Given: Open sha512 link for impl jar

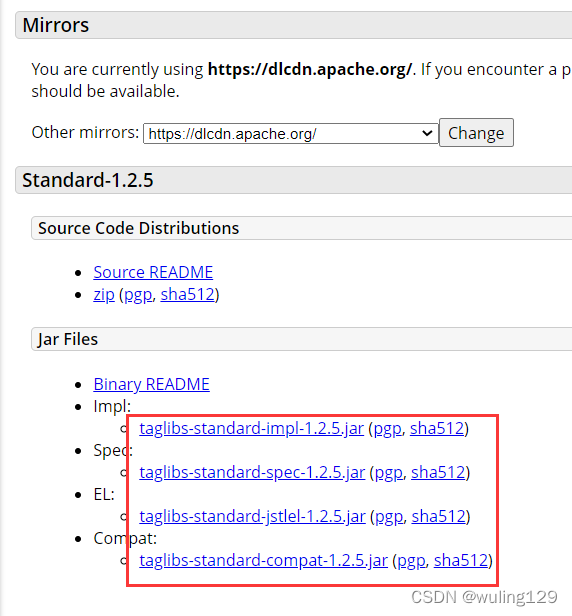Looking at the screenshot, I should point(437,428).
